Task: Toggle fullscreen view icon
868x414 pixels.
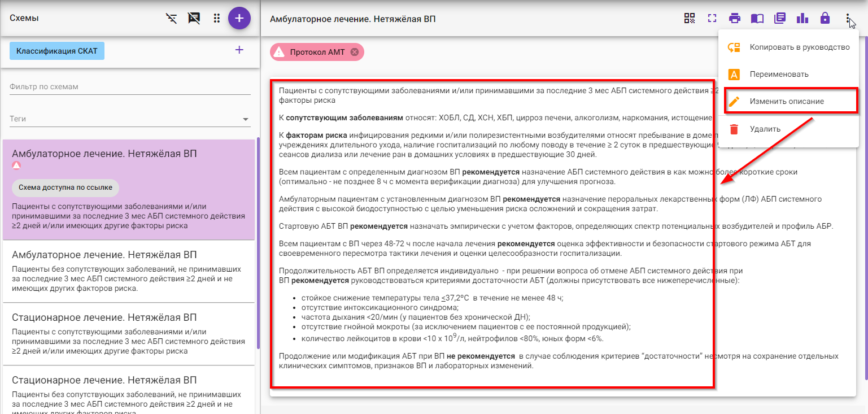Action: pos(712,18)
